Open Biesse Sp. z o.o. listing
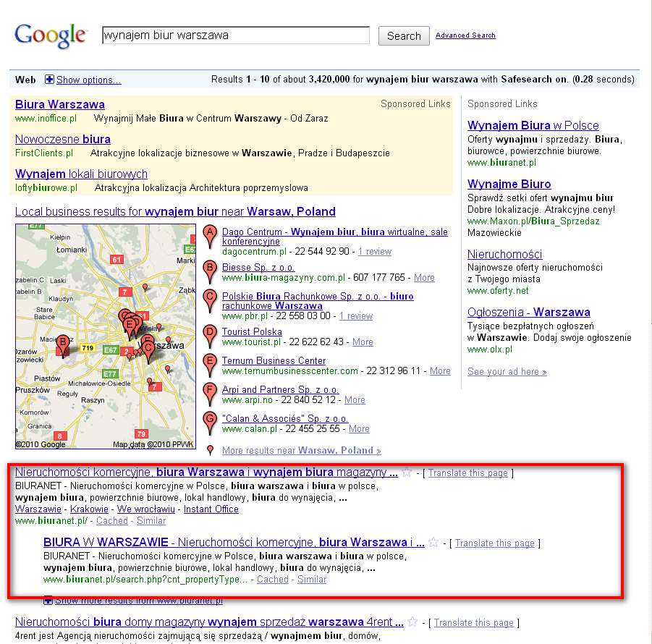This screenshot has width=652, height=644. (x=258, y=267)
